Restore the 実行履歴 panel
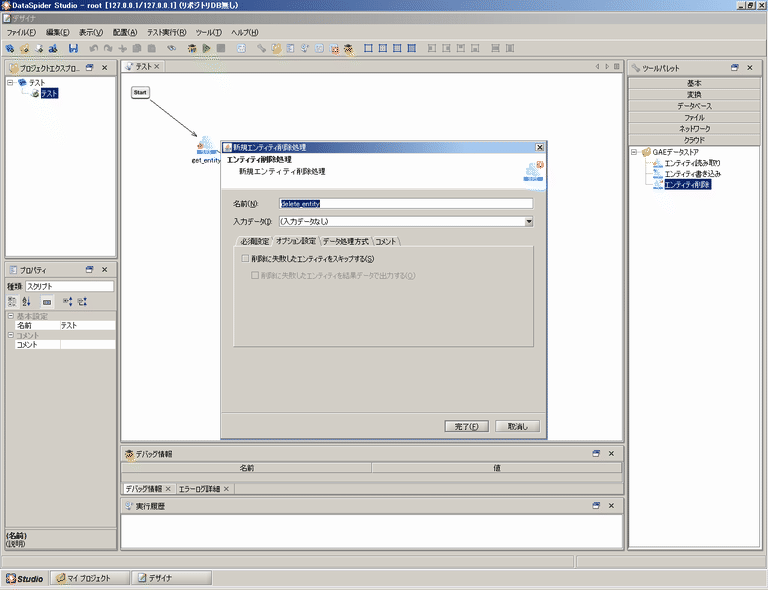768x590 pixels. (596, 505)
